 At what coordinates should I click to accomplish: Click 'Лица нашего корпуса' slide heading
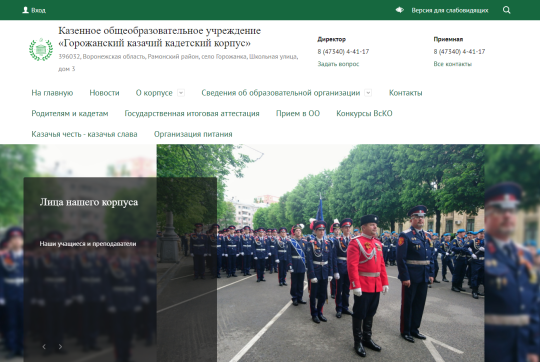click(89, 202)
